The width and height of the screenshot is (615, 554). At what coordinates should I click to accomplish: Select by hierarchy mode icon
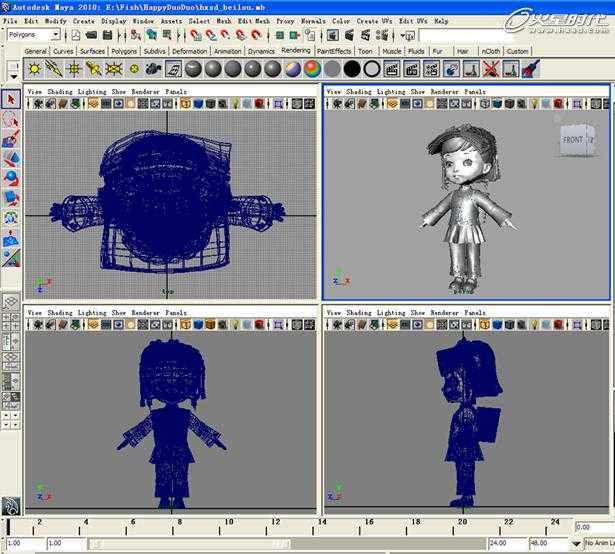(x=136, y=36)
